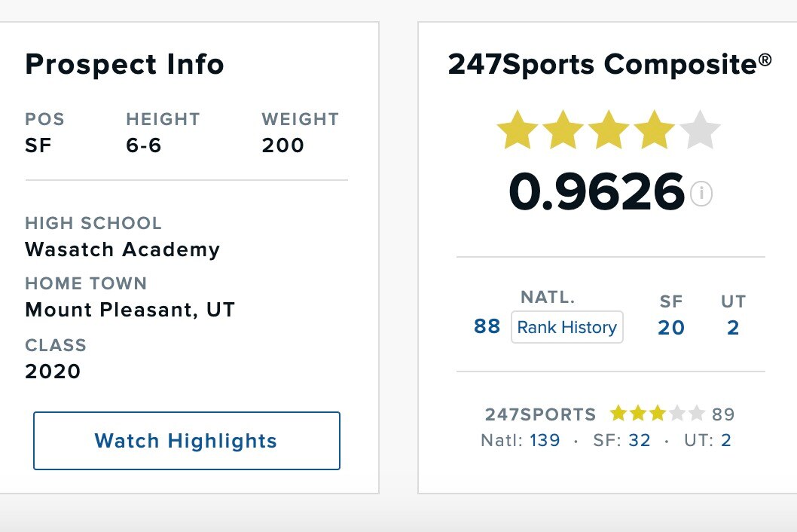This screenshot has height=532, width=797.
Task: Click the UT: 2 rank in the 247Sports row
Action: coord(726,440)
